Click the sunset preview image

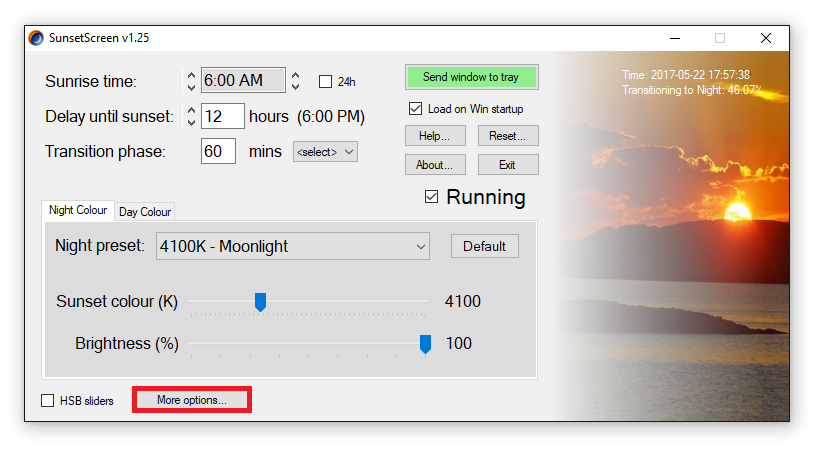coord(672,236)
